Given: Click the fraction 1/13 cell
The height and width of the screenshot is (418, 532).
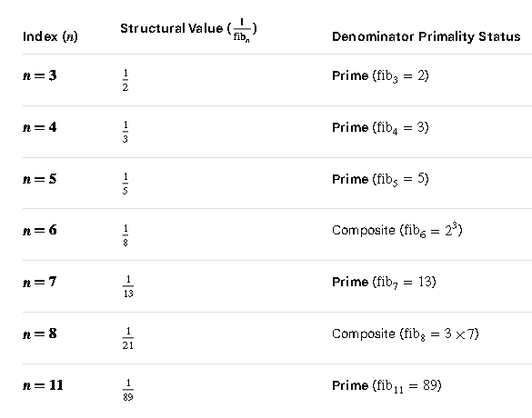Looking at the screenshot, I should [128, 286].
